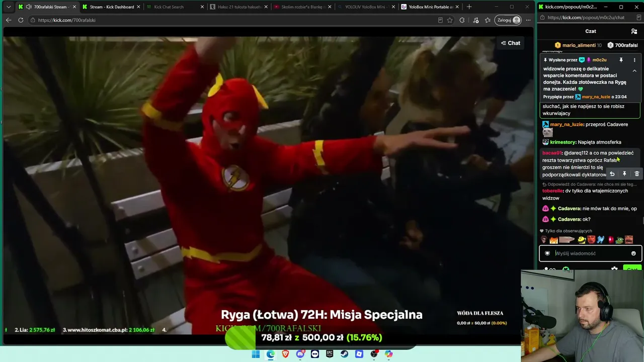This screenshot has height=362, width=644.
Task: Click the Windows Start button
Action: [x=256, y=354]
